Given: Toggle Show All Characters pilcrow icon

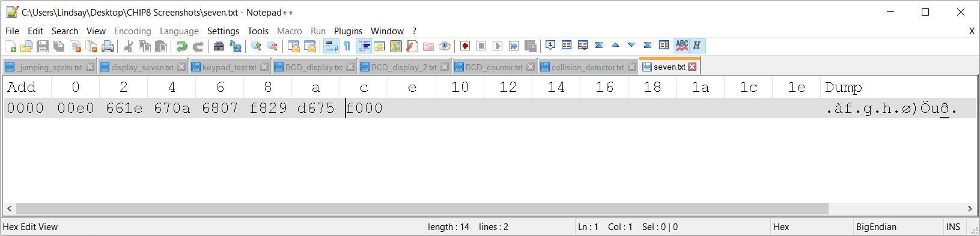Looking at the screenshot, I should (347, 46).
